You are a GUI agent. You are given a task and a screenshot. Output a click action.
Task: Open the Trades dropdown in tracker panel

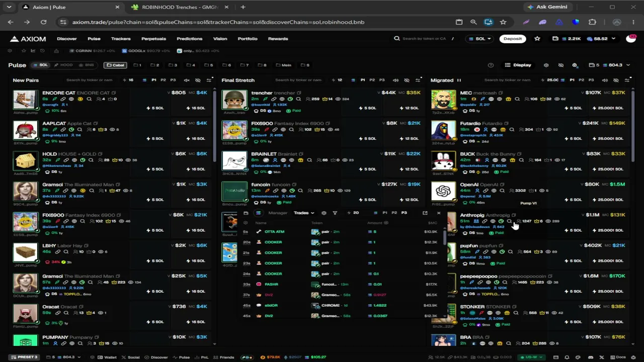point(304,213)
